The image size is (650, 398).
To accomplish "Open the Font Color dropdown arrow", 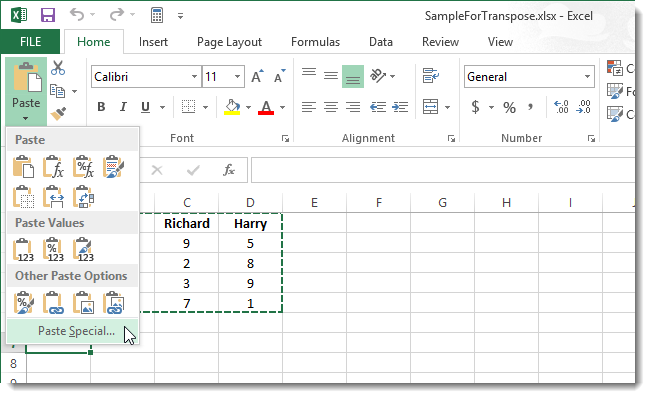I will point(282,107).
